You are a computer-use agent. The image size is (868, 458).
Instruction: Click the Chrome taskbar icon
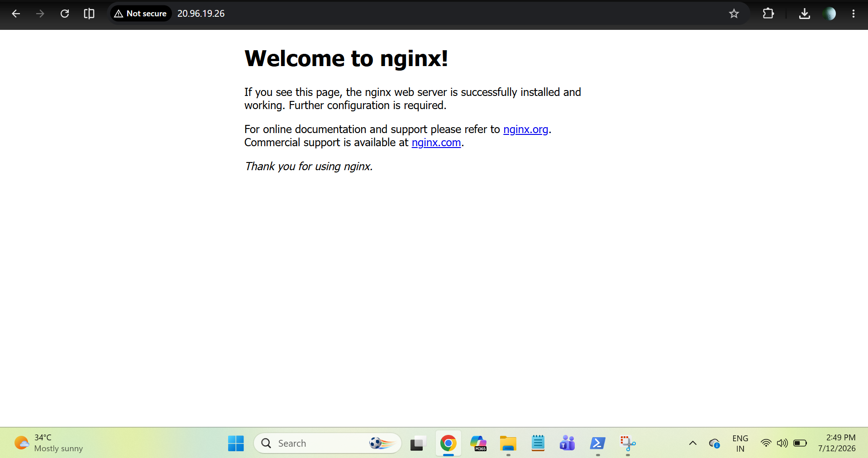pos(448,444)
